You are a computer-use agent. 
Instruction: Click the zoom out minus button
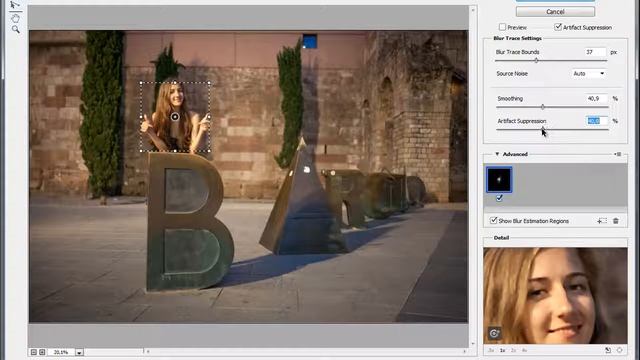point(34,352)
